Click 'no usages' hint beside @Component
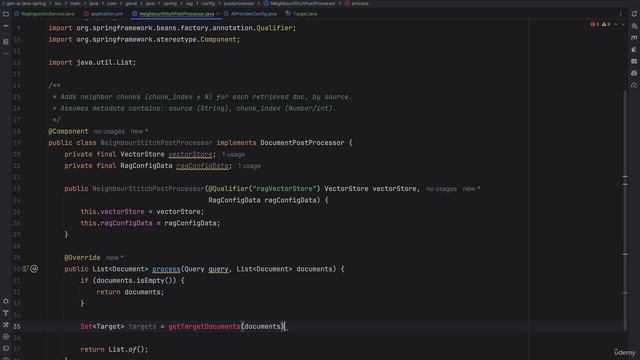 point(109,131)
